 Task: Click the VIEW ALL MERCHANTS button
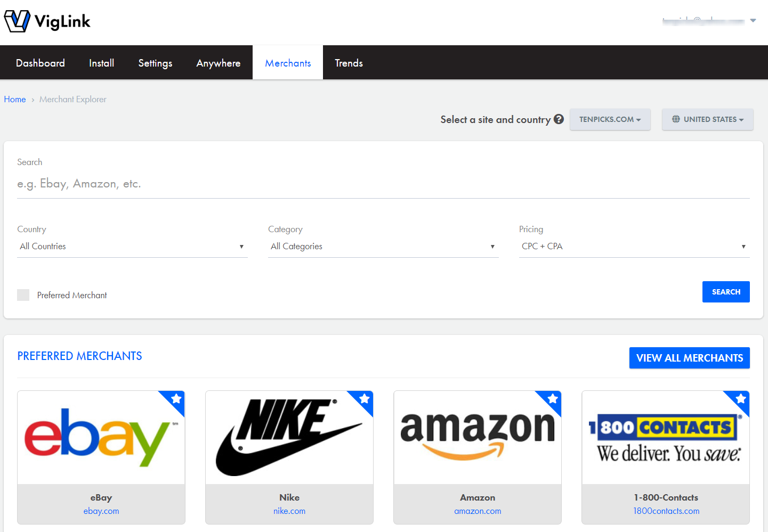pyautogui.click(x=690, y=358)
